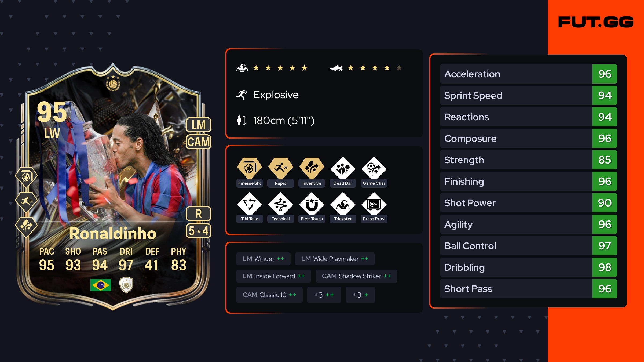Screen dimensions: 644x362
Task: Click the FUT.GG logo
Action: coord(596,22)
